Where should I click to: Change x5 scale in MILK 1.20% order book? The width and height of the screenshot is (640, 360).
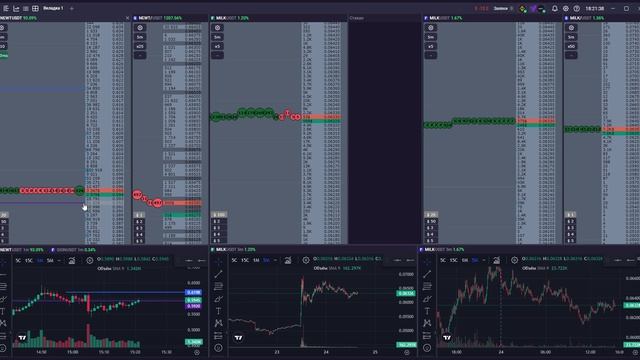click(x=218, y=46)
